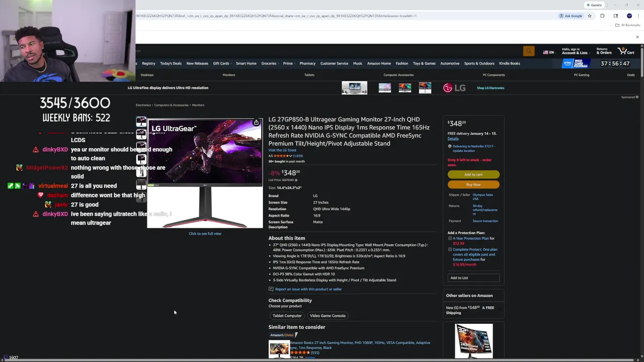Open the Visit the LG Store link
This screenshot has height=362, width=644.
pos(282,150)
